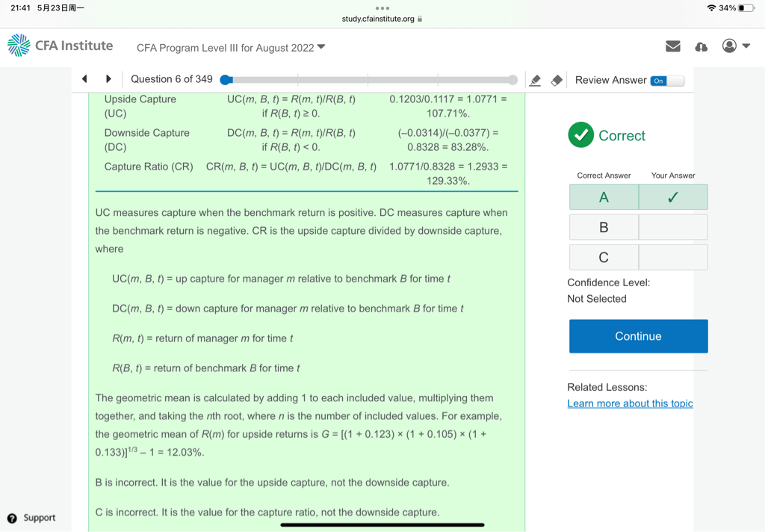The height and width of the screenshot is (532, 765).
Task: Open the mail envelope icon
Action: coord(673,46)
